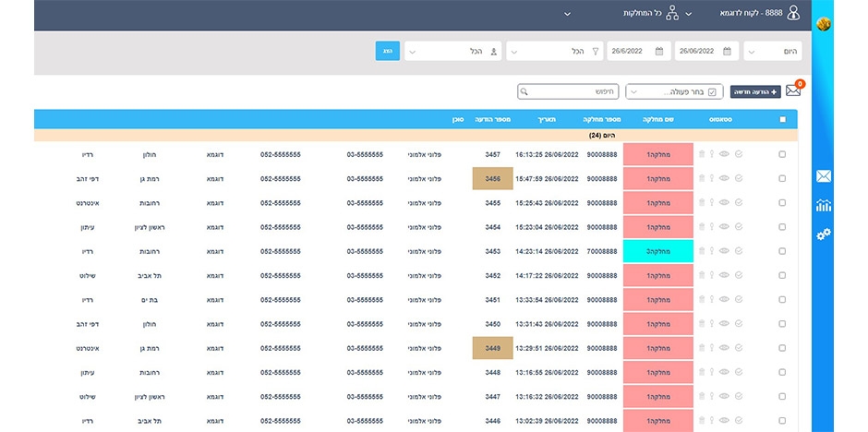
Task: Click the agent person icon next to הכל
Action: (x=493, y=52)
